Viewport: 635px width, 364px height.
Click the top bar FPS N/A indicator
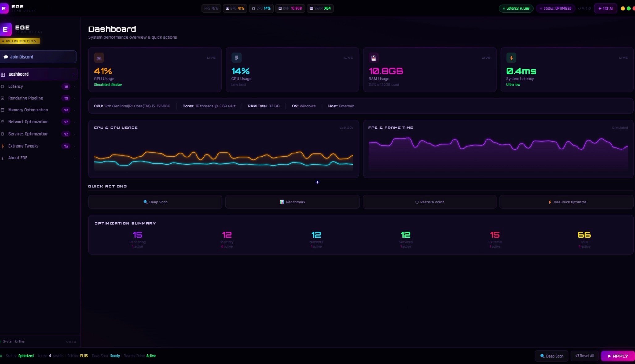pos(211,8)
